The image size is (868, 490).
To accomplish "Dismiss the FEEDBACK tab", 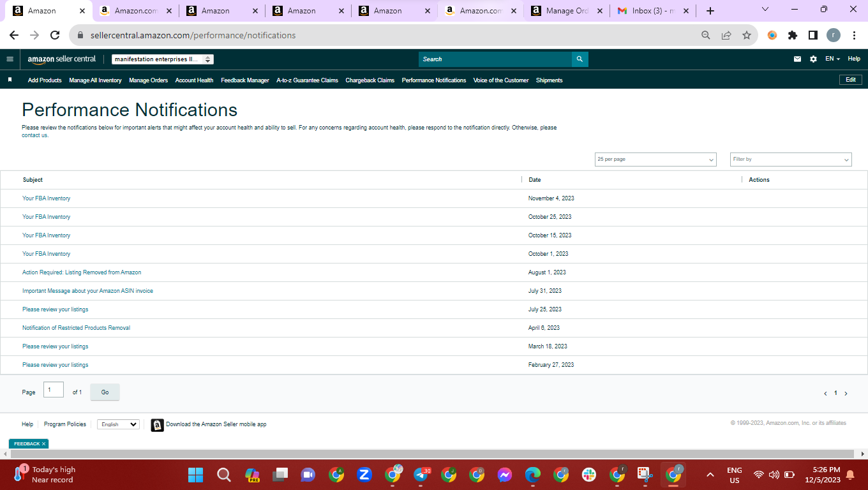I will coord(43,443).
